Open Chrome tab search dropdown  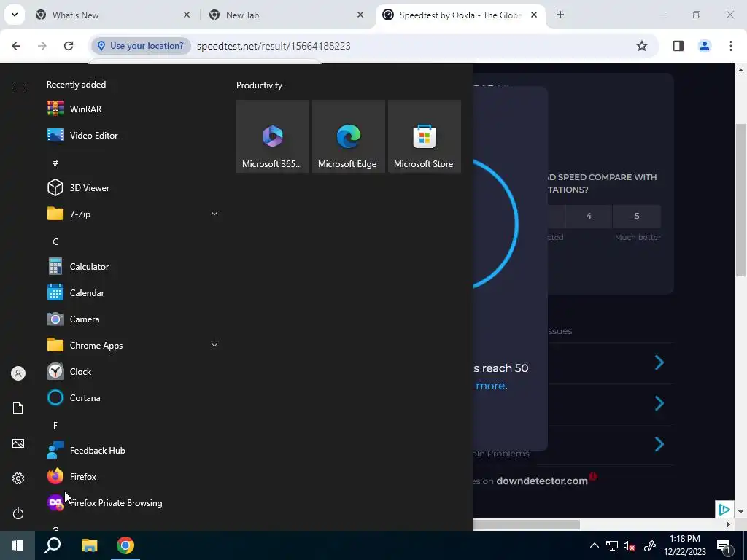coord(15,15)
